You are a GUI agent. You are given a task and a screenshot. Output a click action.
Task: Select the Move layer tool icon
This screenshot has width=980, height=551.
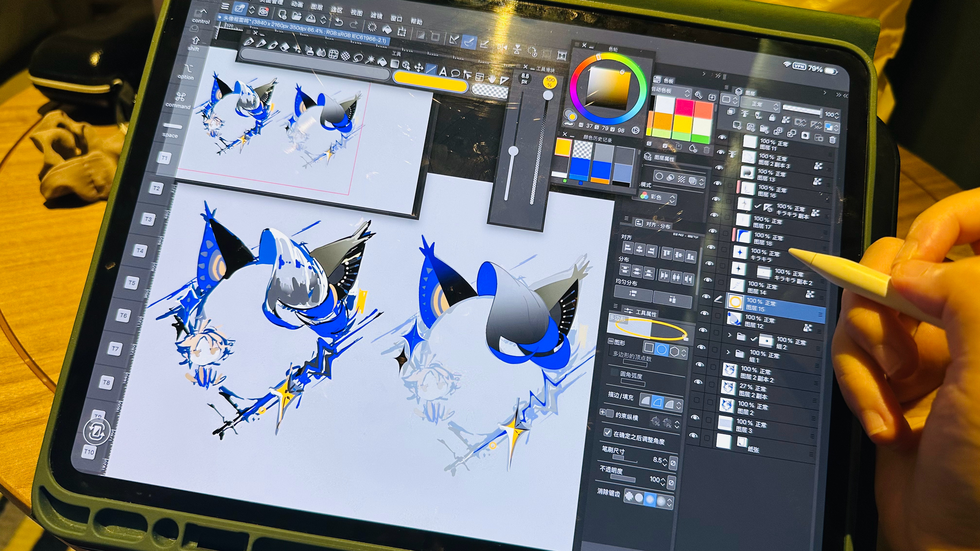coord(419,68)
